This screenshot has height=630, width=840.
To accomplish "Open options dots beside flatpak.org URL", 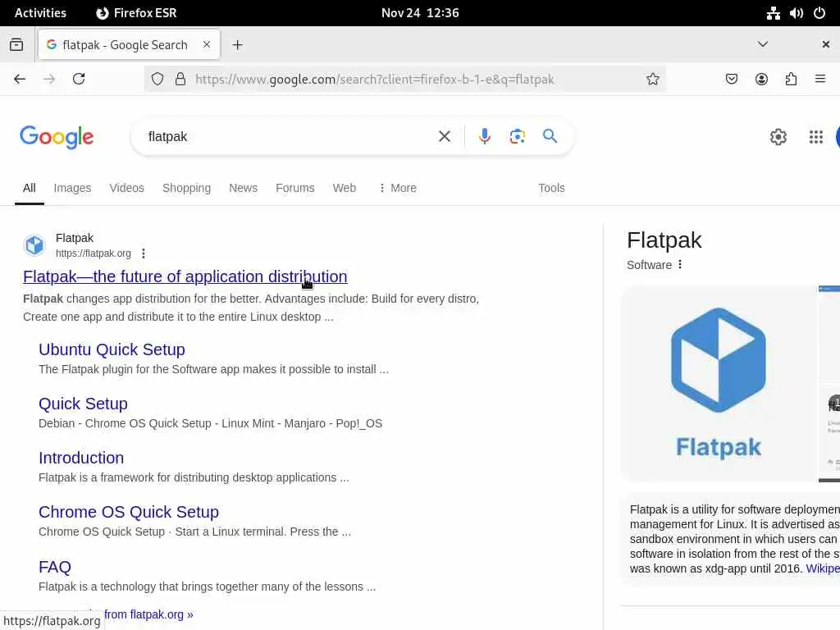I will [143, 253].
